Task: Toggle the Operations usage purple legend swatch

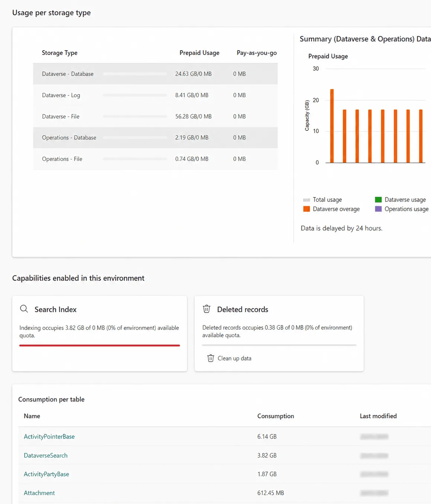Action: click(378, 209)
